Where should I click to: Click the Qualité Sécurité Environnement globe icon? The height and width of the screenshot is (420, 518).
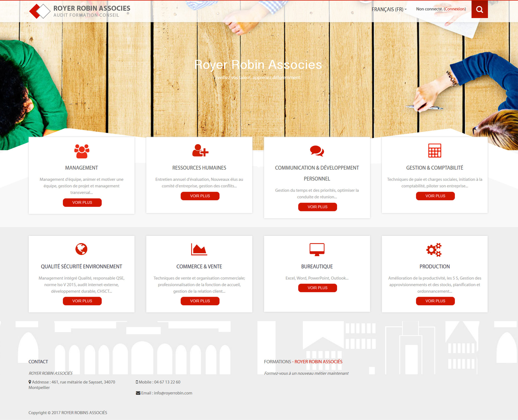click(x=81, y=249)
